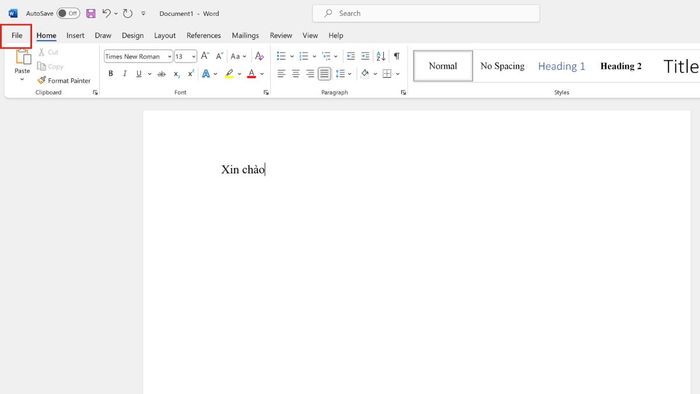Click the Numbering list icon
The height and width of the screenshot is (394, 700).
[x=304, y=56]
